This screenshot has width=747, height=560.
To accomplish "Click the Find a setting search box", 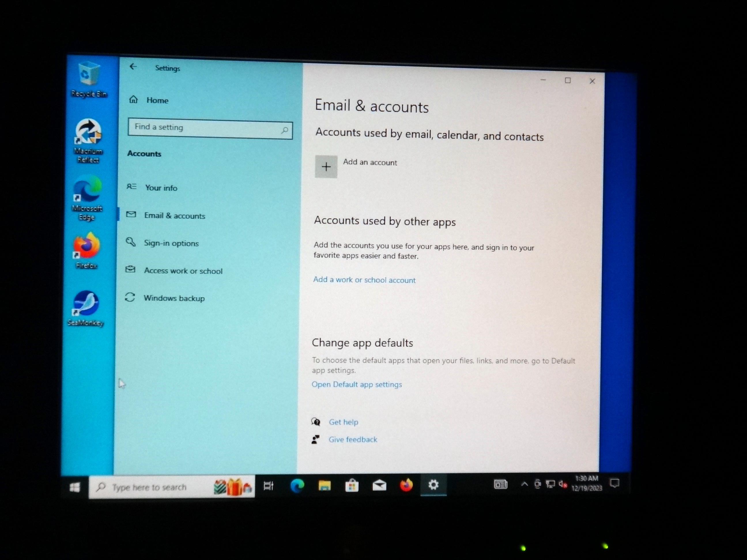I will point(210,128).
